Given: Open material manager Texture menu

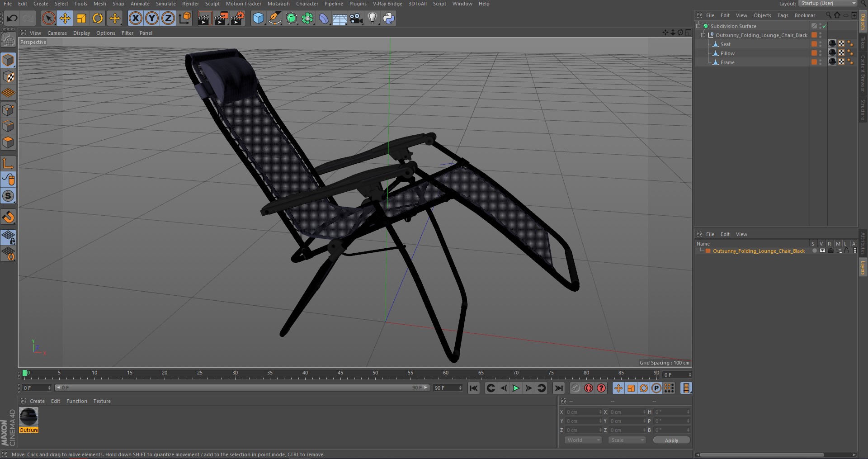Looking at the screenshot, I should [102, 401].
